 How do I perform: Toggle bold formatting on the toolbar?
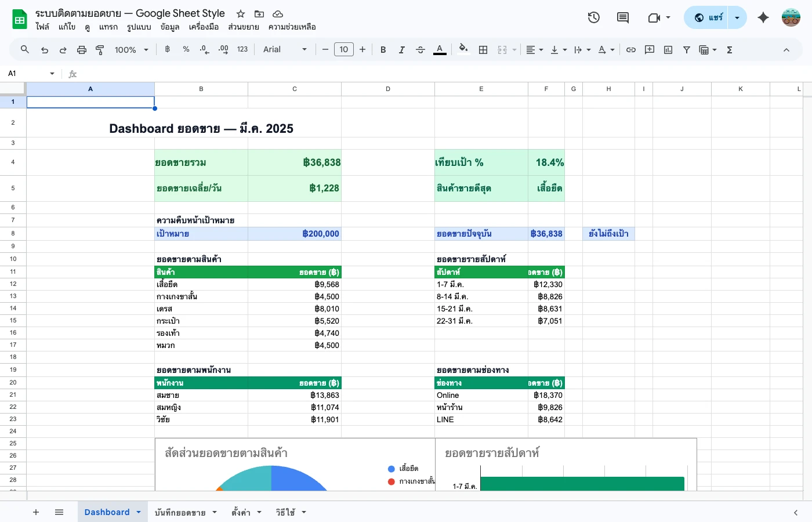(383, 49)
